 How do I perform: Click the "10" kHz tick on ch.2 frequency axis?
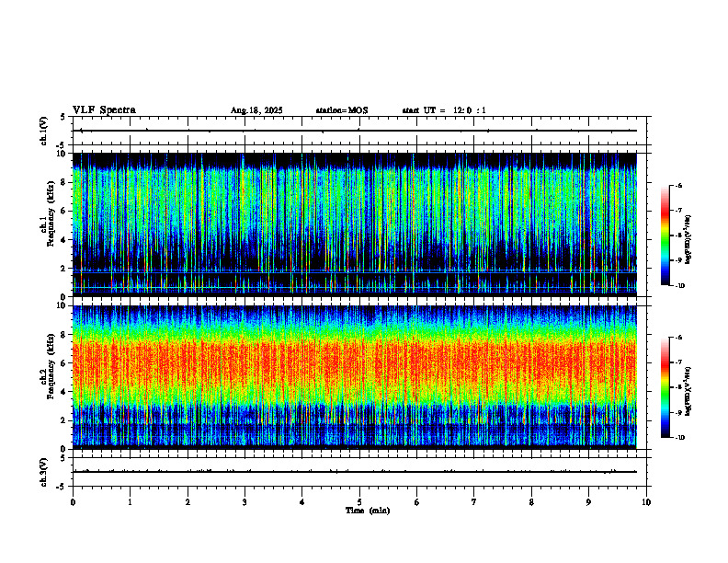pos(63,305)
